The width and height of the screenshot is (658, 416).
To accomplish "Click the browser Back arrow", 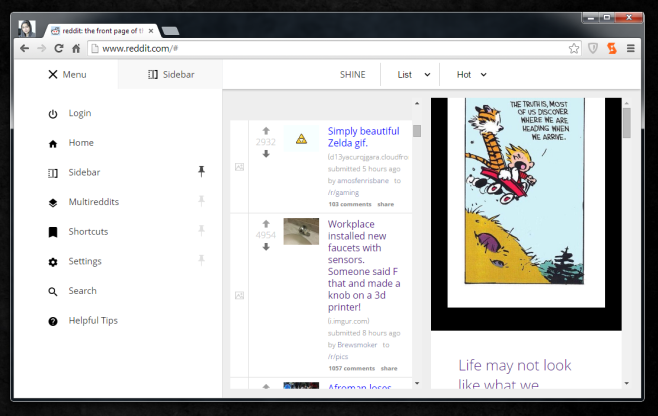I will pyautogui.click(x=25, y=48).
